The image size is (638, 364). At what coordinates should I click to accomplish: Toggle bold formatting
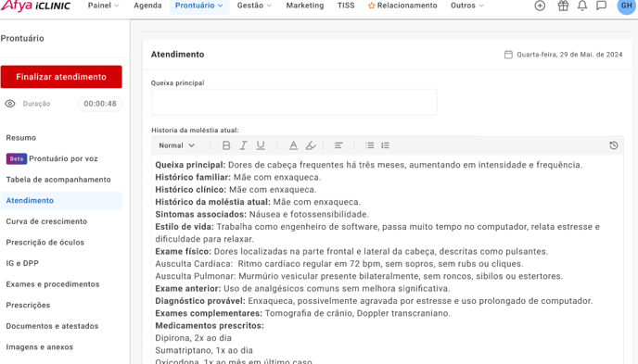click(x=226, y=145)
